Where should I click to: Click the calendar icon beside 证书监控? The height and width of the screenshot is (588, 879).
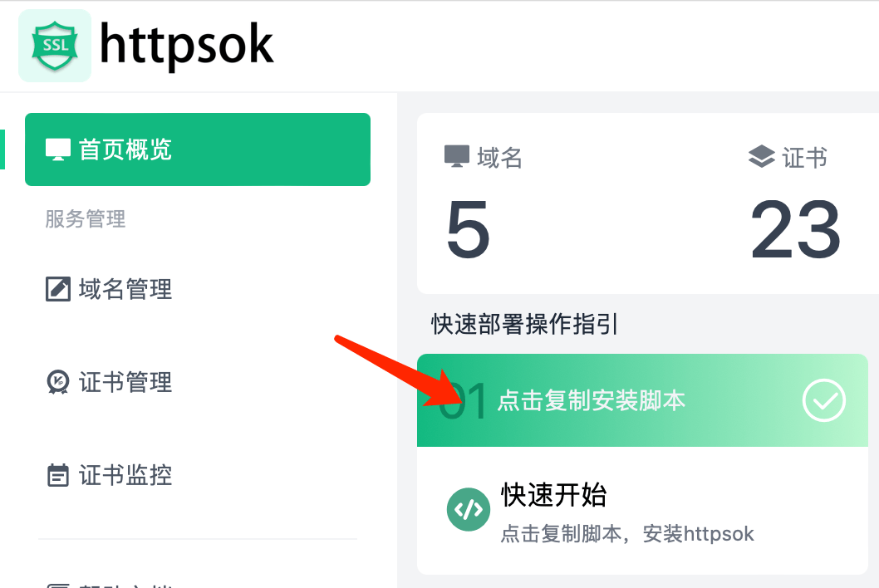point(58,475)
